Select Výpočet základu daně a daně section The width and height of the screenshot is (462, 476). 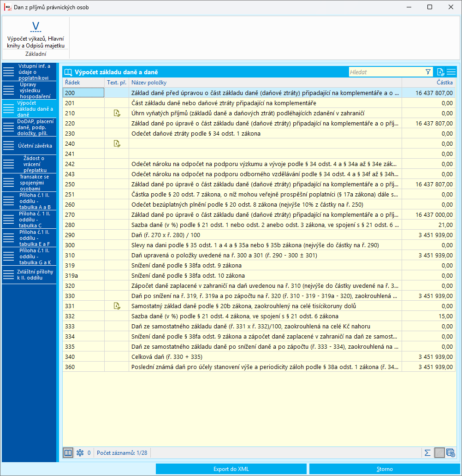tap(29, 109)
